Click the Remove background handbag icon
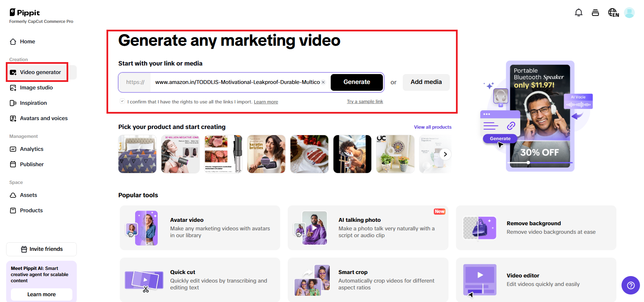This screenshot has height=302, width=644. pos(480,228)
